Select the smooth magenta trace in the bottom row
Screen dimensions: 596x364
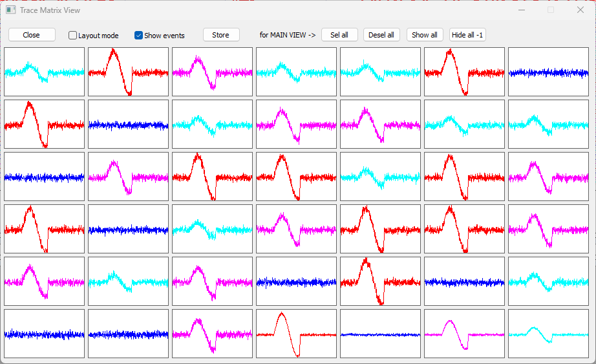click(x=464, y=334)
